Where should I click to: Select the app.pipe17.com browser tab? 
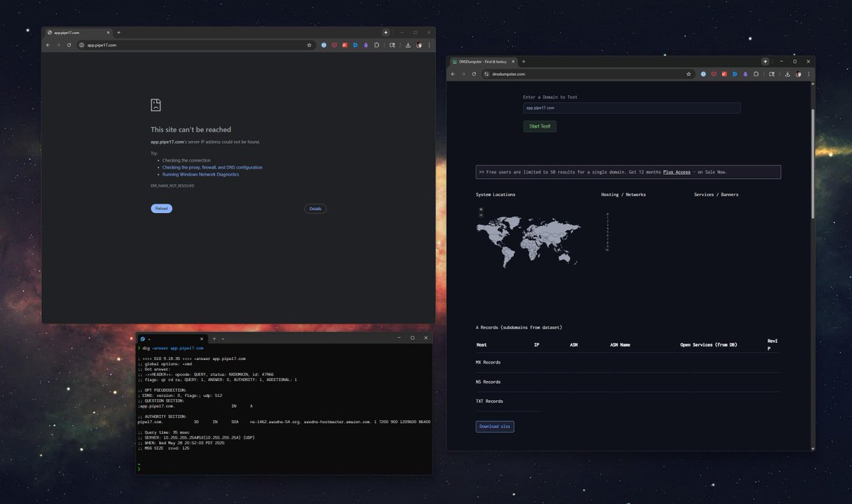coord(78,33)
